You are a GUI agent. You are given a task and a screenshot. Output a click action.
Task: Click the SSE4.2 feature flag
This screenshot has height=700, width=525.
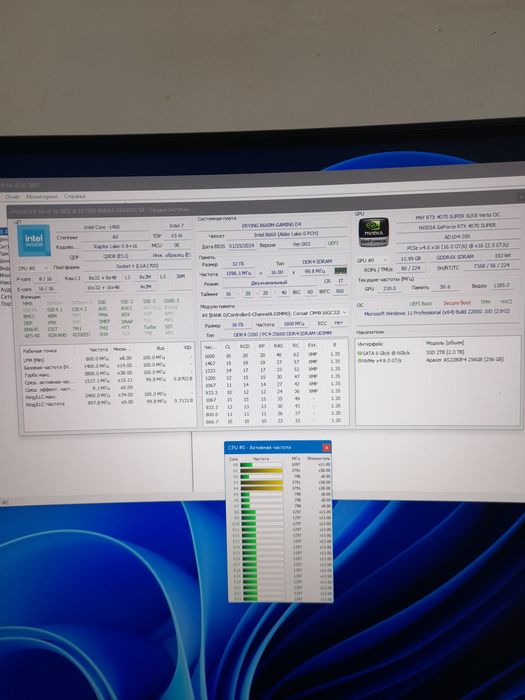[x=79, y=308]
